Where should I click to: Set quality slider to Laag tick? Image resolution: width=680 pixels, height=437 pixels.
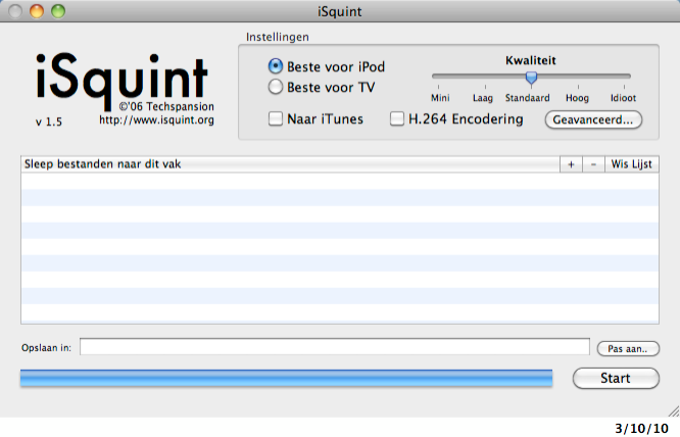(485, 87)
